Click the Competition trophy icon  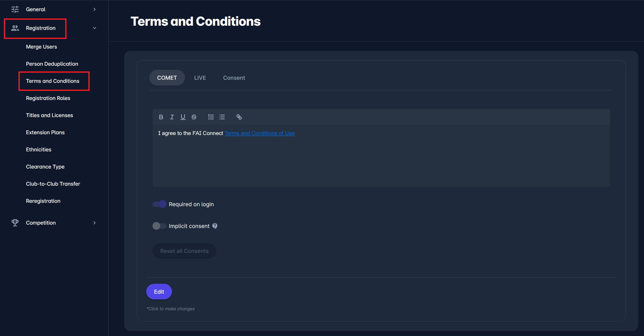(15, 223)
